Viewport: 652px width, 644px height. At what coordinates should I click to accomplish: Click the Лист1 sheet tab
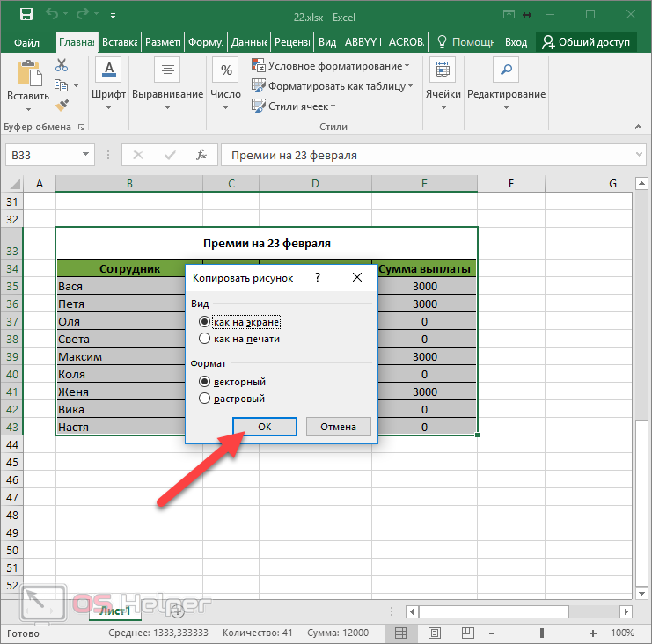[x=115, y=611]
